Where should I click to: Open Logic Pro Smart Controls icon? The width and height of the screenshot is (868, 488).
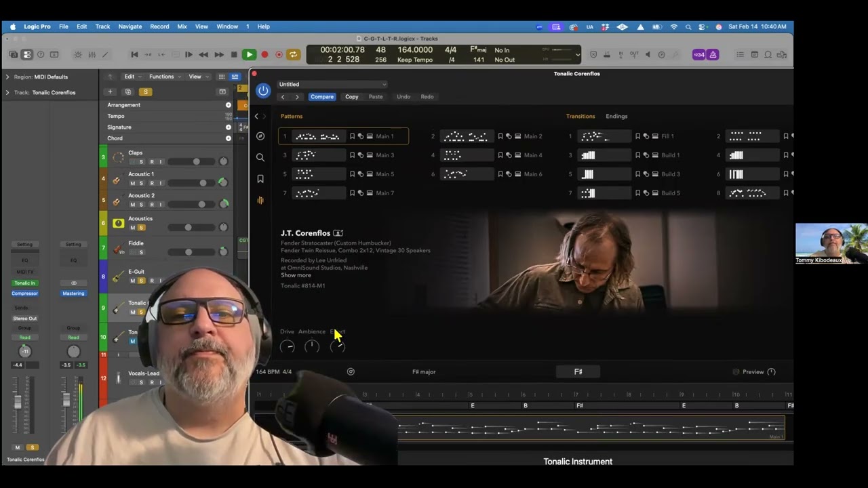point(78,54)
